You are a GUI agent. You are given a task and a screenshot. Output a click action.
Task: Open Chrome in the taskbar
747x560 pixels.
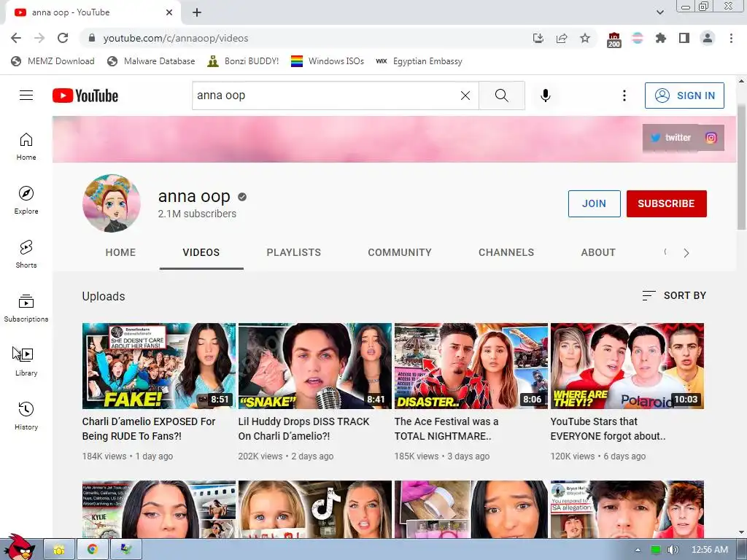point(93,550)
